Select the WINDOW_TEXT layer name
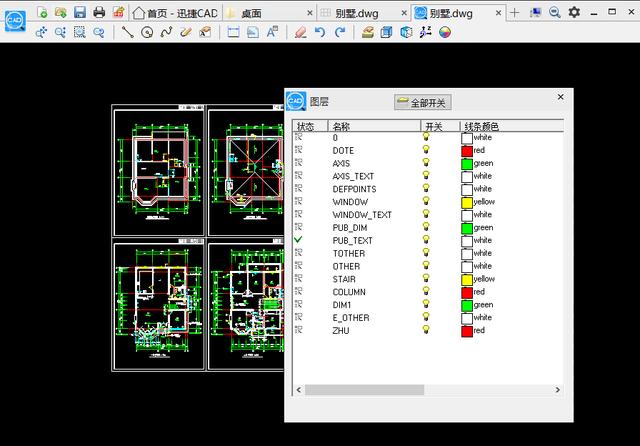 click(362, 215)
